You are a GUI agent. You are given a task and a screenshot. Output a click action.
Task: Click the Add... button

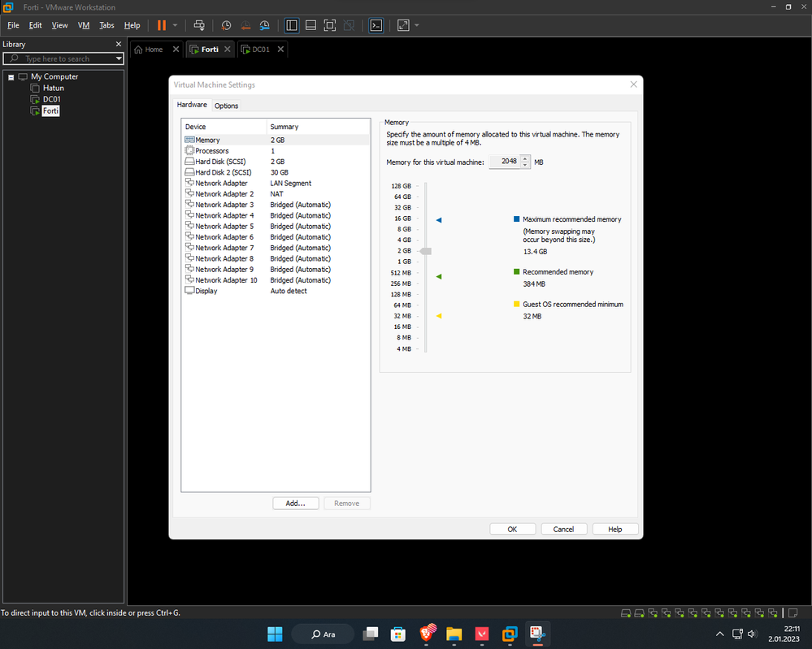(x=295, y=504)
